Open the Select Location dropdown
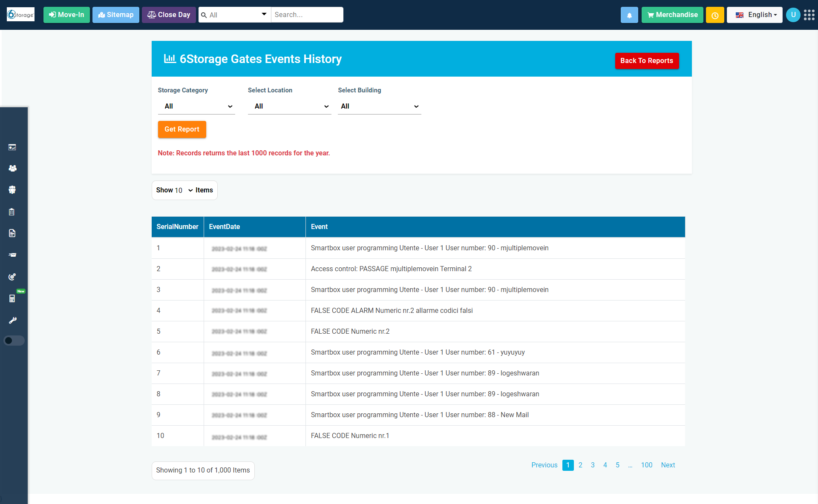Image resolution: width=818 pixels, height=504 pixels. pos(289,106)
